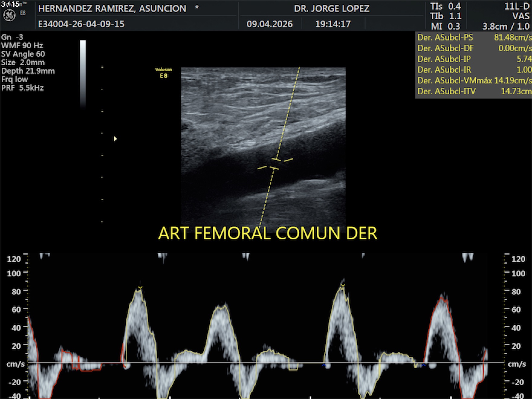The width and height of the screenshot is (532, 399).
Task: Click the grayscale bar
Action: (83, 73)
